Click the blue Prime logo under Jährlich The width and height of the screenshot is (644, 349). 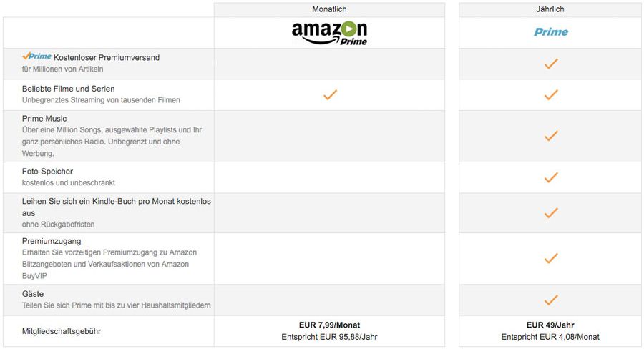551,32
